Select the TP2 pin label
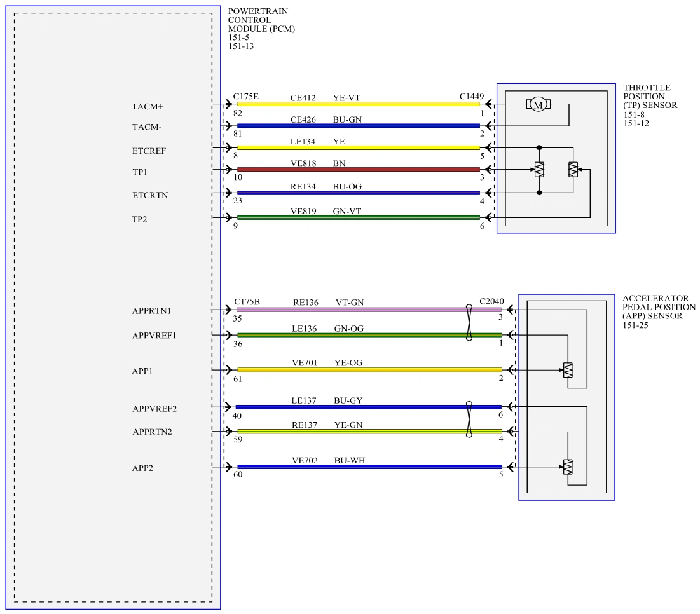The width and height of the screenshot is (700, 614). 139,219
